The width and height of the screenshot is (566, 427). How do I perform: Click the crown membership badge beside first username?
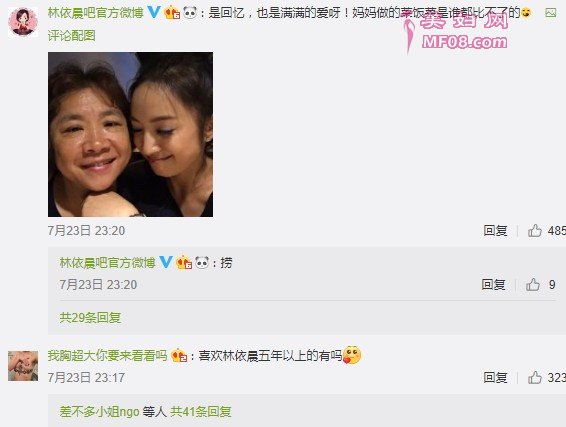pyautogui.click(x=172, y=13)
